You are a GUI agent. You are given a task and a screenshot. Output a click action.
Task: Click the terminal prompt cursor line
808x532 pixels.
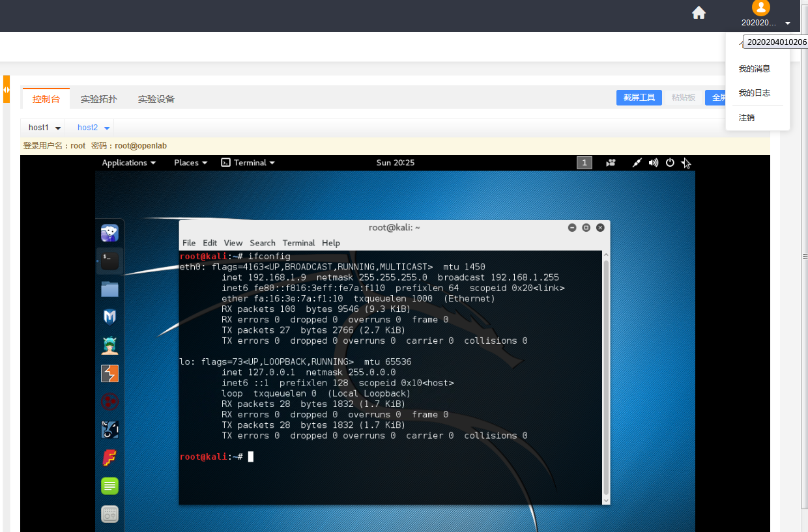tap(216, 457)
